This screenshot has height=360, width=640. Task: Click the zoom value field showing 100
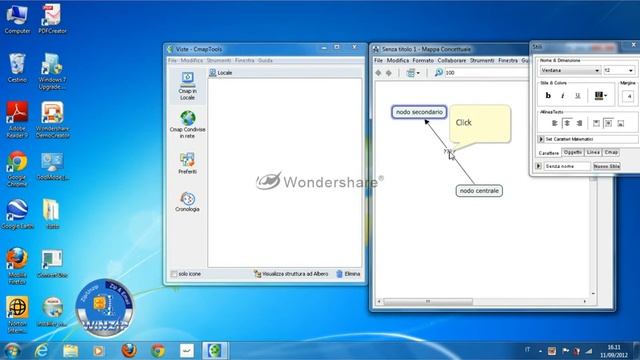click(x=486, y=73)
